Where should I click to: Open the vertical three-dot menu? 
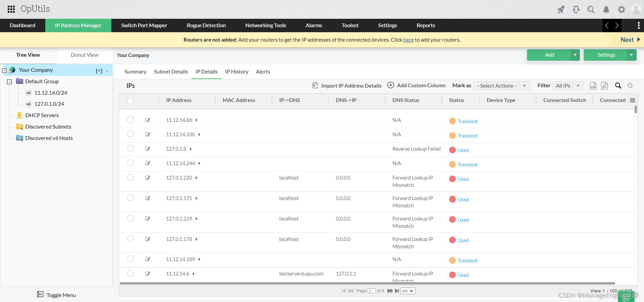pyautogui.click(x=639, y=26)
